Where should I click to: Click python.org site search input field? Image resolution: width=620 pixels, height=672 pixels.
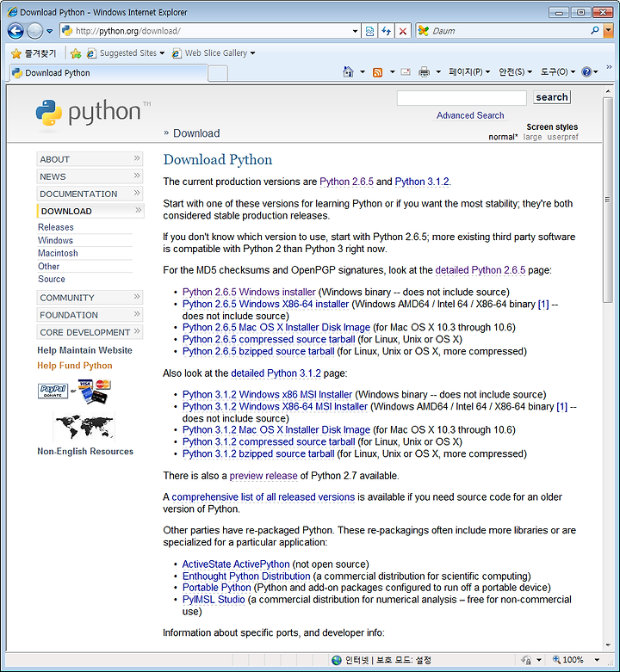pyautogui.click(x=462, y=98)
